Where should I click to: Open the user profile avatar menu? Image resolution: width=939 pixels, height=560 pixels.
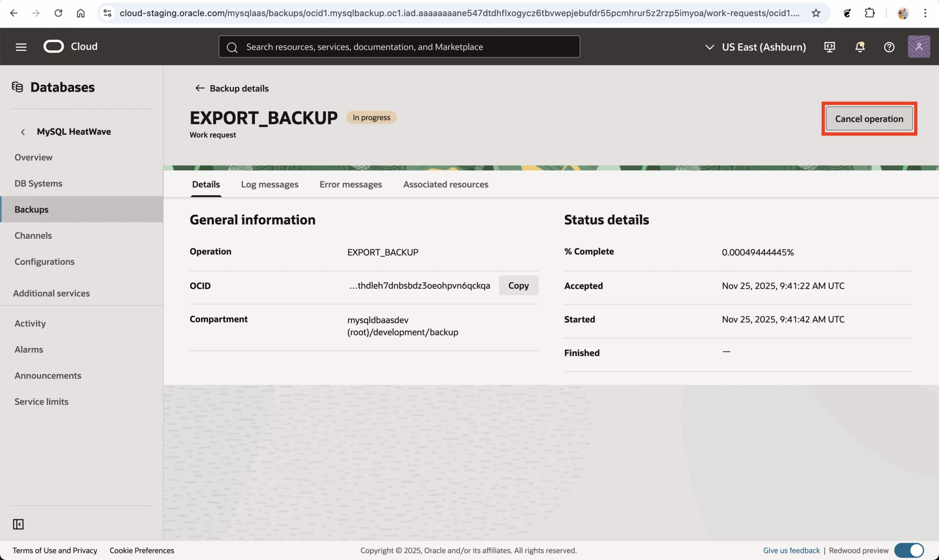click(x=918, y=47)
